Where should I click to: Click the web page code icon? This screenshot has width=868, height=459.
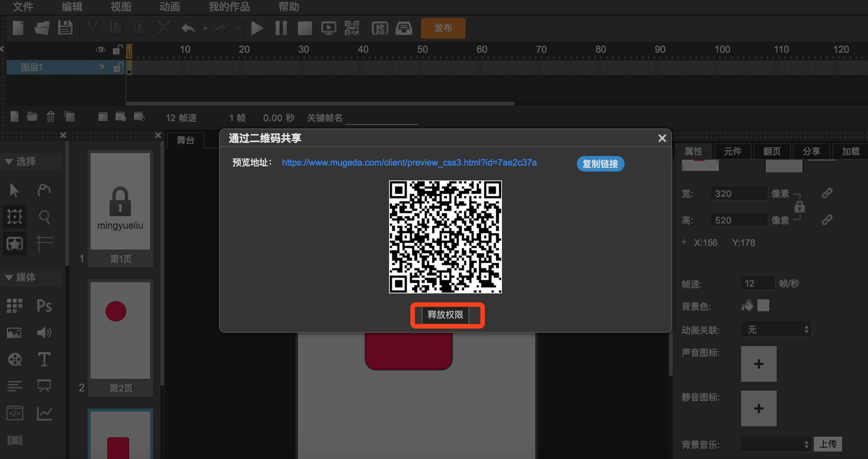15,413
